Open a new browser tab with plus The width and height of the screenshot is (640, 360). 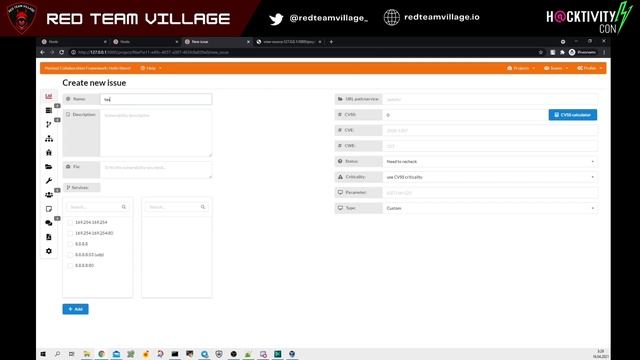[331, 42]
